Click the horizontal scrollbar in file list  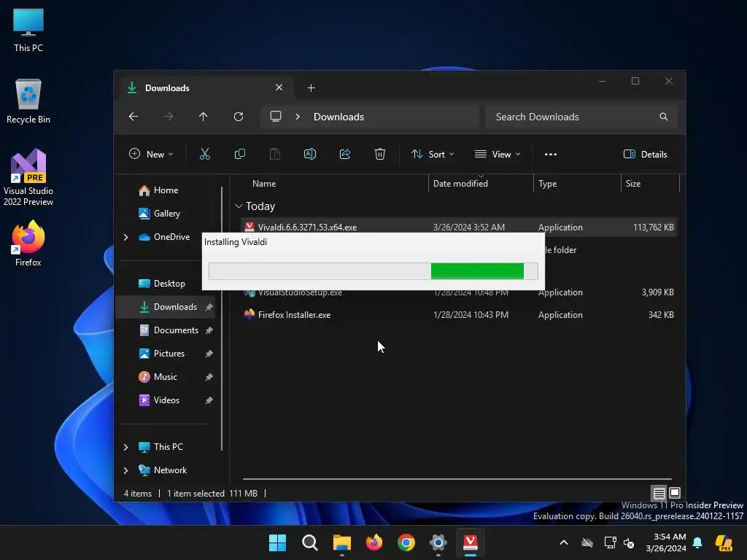(457, 479)
